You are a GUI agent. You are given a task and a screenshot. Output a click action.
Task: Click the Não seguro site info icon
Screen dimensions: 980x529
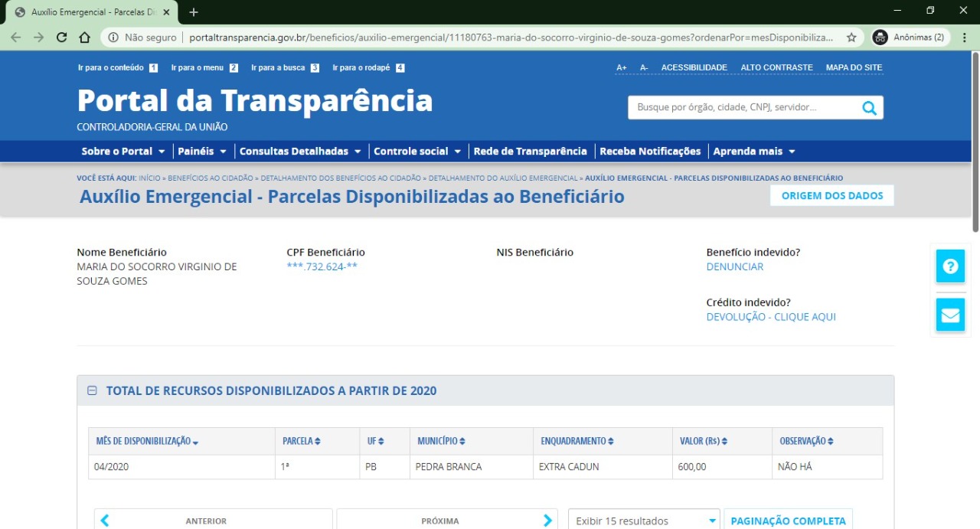[x=113, y=37]
